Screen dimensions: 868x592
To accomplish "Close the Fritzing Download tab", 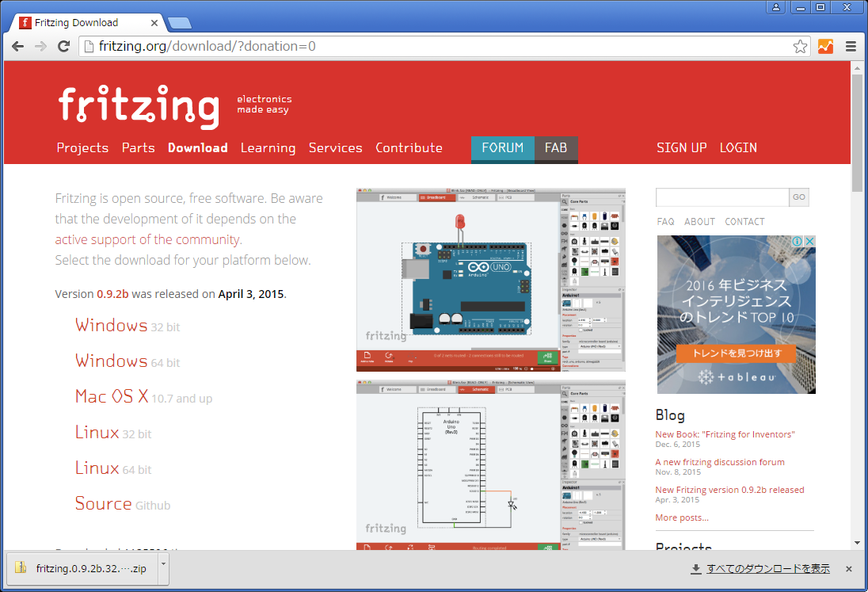I will (x=154, y=23).
